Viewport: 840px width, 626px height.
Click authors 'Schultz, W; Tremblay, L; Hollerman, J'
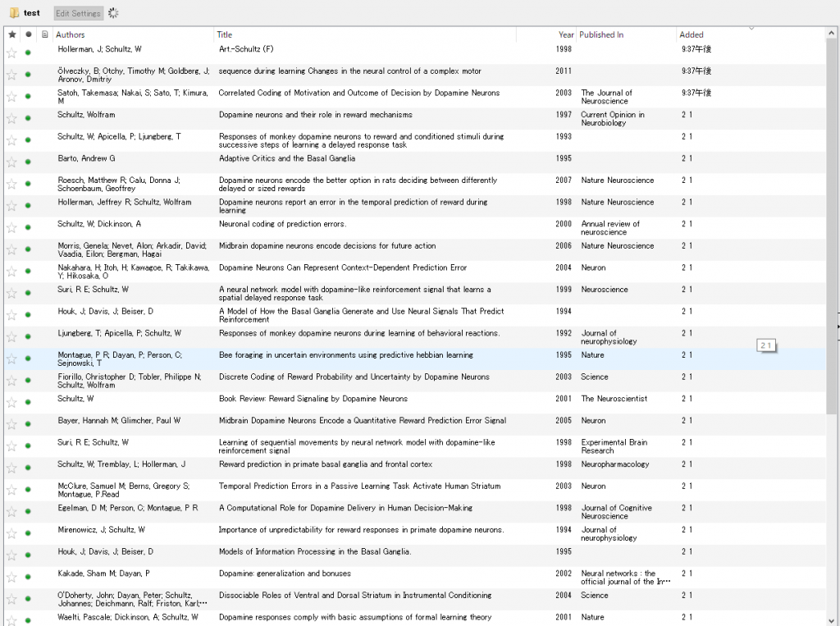(x=121, y=464)
